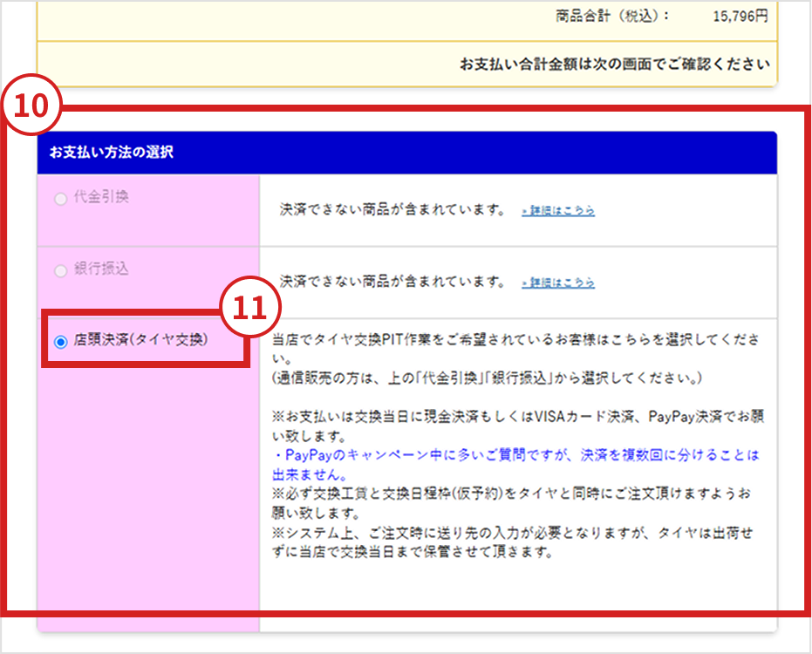Screen dimensions: 812x654
Task: Select the 代金引換 radio button
Action: (x=60, y=199)
